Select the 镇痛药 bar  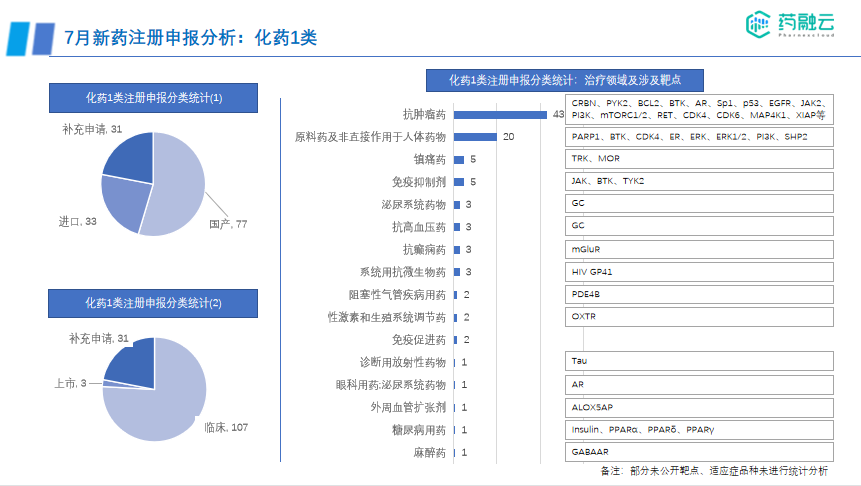[459, 159]
